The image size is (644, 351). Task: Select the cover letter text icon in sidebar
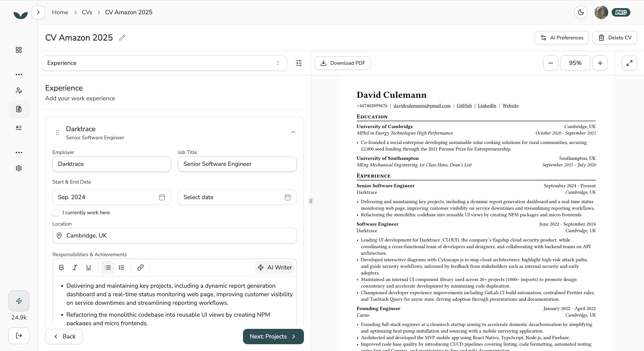click(x=19, y=128)
